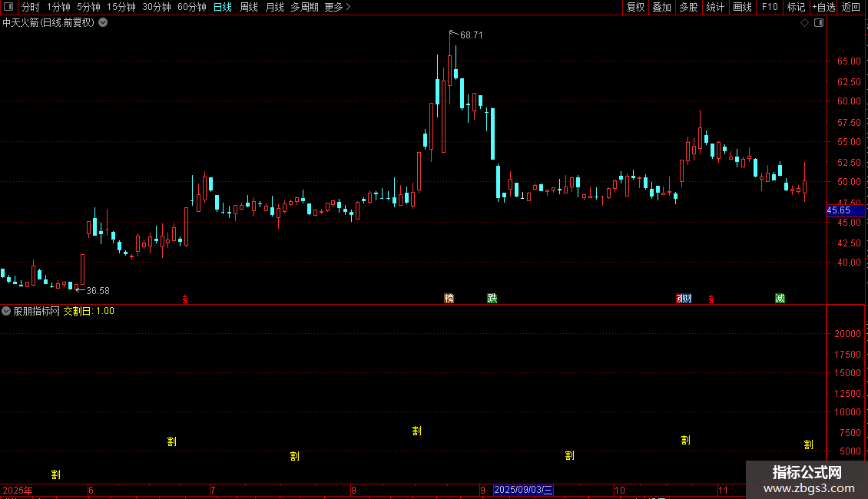Click the 中天火箭(日线.前复权) chart title
868x499 pixels.
tap(48, 23)
